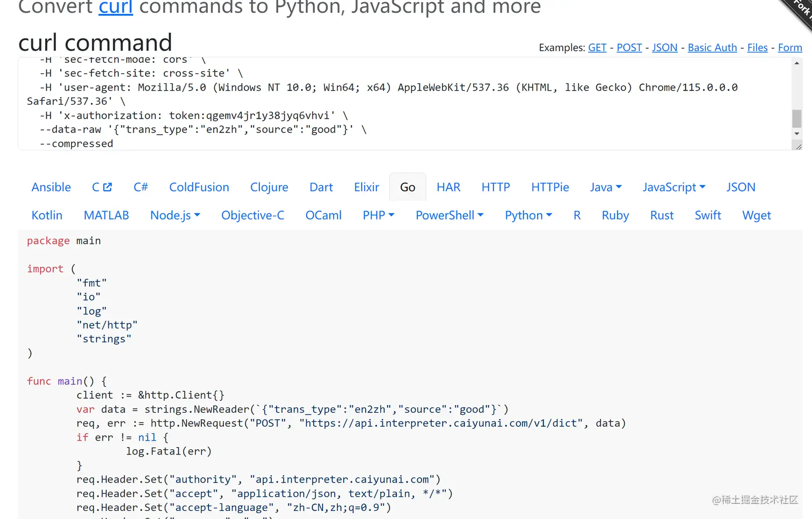Click the textarea scroll down arrow
Image resolution: width=812 pixels, height=519 pixels.
pyautogui.click(x=796, y=134)
